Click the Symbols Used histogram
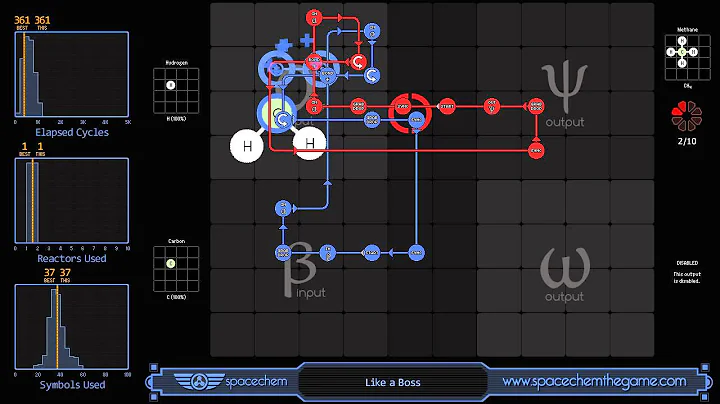The image size is (720, 404). point(72,327)
